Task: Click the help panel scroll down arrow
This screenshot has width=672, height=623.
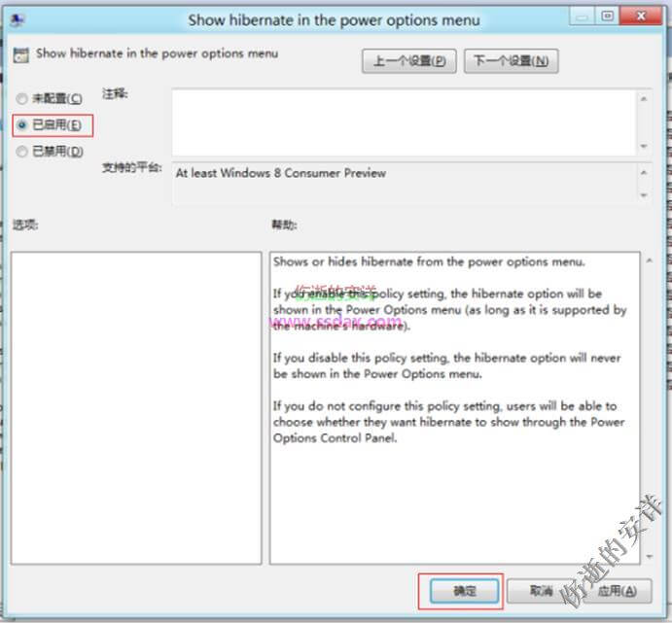Action: tap(650, 557)
